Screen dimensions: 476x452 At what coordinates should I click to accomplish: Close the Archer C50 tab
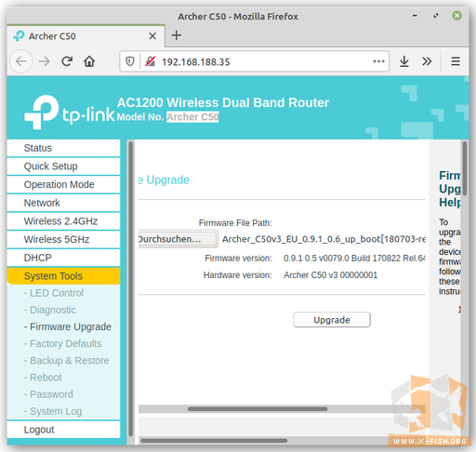point(152,36)
